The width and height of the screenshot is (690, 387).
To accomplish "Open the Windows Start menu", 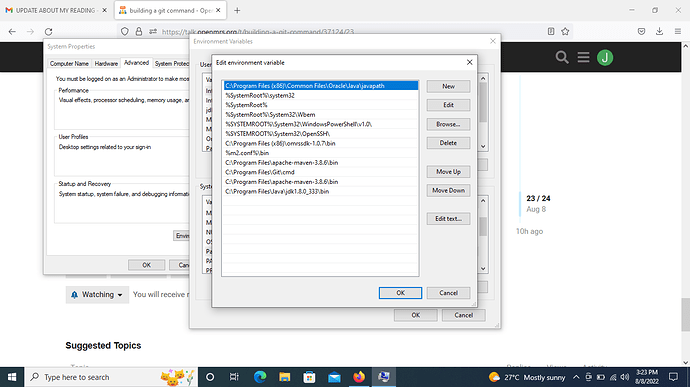I will point(12,377).
